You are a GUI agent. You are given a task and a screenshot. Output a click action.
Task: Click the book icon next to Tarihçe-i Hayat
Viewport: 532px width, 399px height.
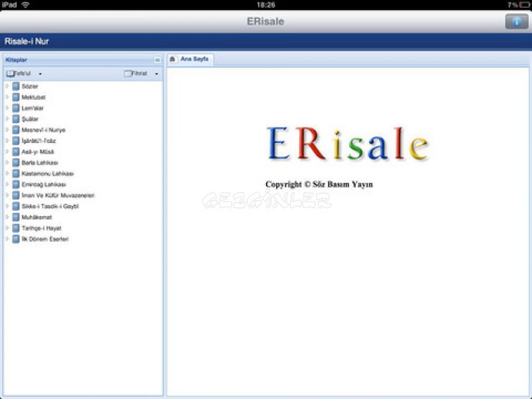15,228
